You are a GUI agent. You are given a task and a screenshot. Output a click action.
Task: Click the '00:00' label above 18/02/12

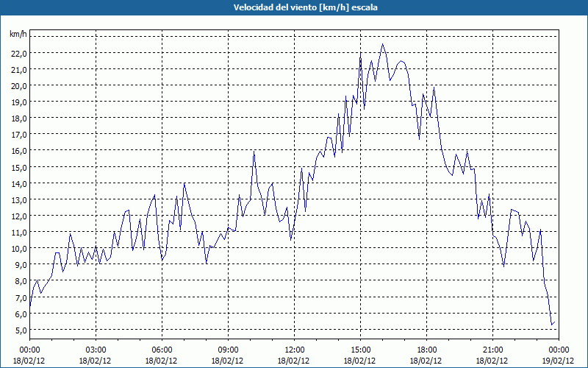tap(29, 350)
